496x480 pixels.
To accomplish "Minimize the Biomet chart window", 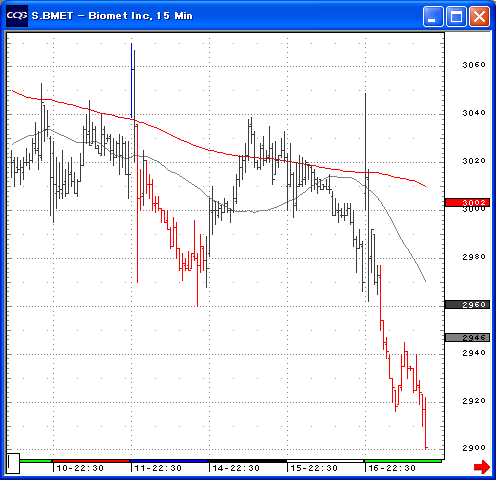I will click(433, 16).
